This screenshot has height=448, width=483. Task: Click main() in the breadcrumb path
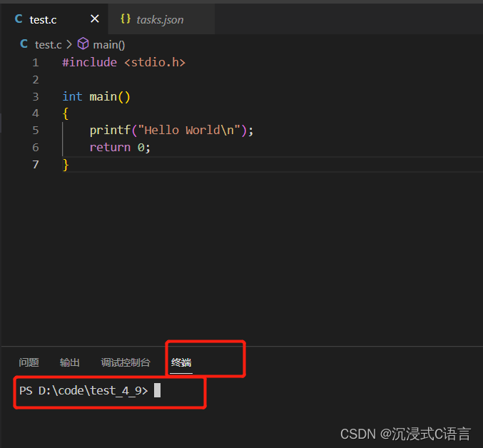click(108, 45)
